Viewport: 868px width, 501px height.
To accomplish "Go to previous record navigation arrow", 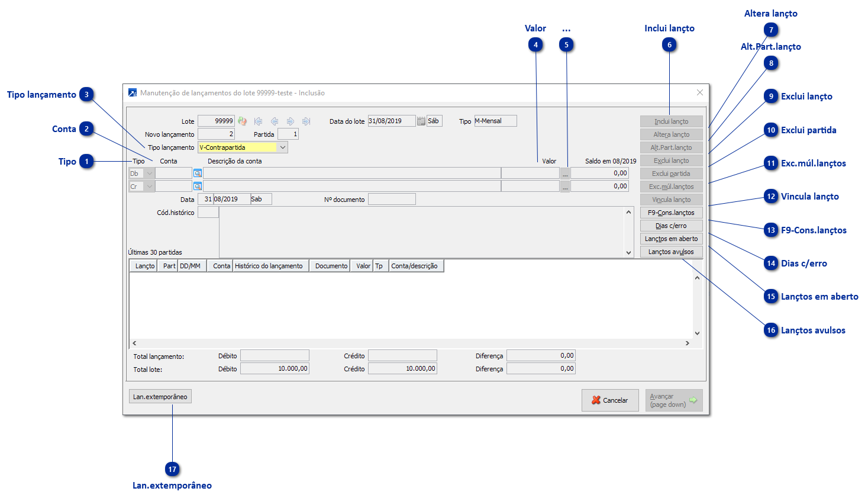I will (x=275, y=121).
